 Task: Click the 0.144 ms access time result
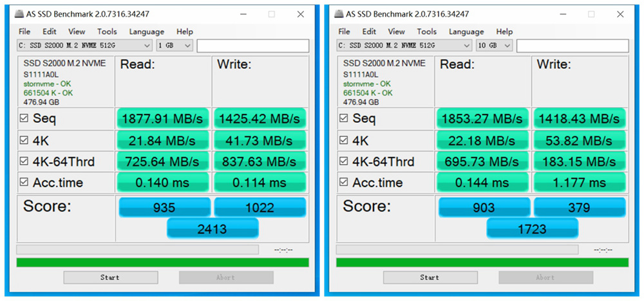click(482, 182)
